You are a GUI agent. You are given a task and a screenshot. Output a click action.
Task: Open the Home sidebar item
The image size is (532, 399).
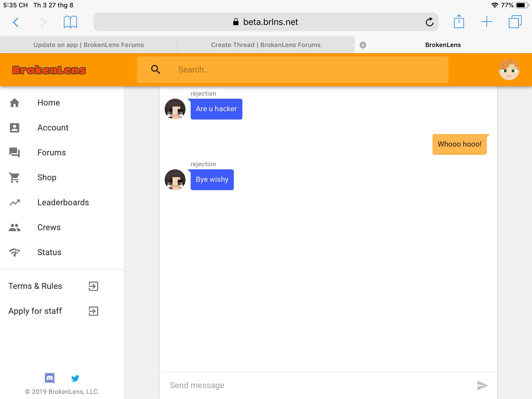click(x=62, y=103)
